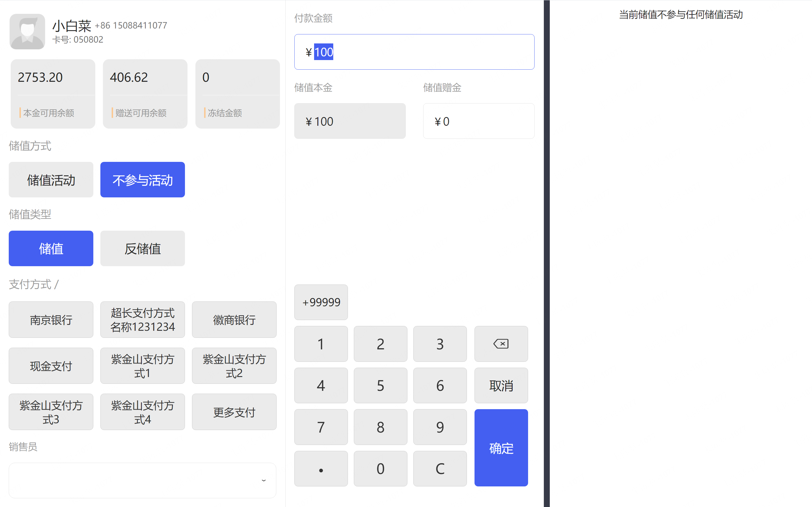Click the 付款金额 payment amount input

coord(414,52)
